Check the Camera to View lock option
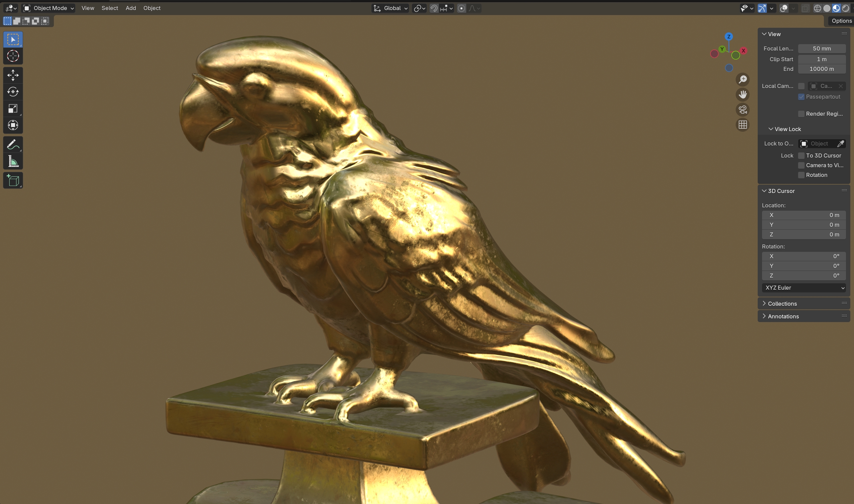 pos(801,166)
